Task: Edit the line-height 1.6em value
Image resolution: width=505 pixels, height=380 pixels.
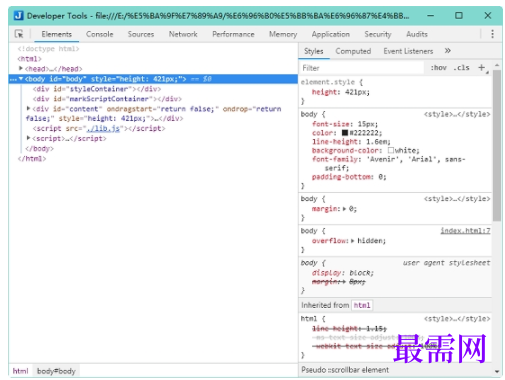Action: (x=378, y=142)
